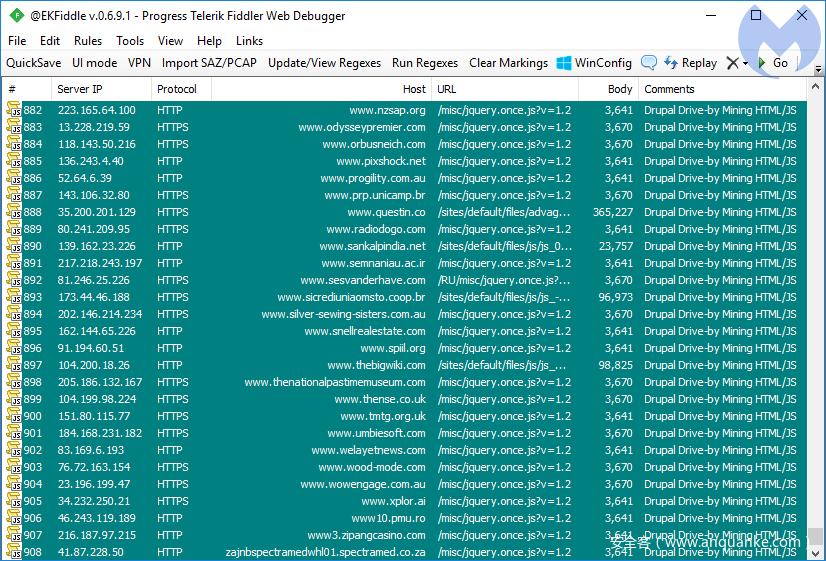Expand the toolbar overflow arrow at right

[x=819, y=68]
